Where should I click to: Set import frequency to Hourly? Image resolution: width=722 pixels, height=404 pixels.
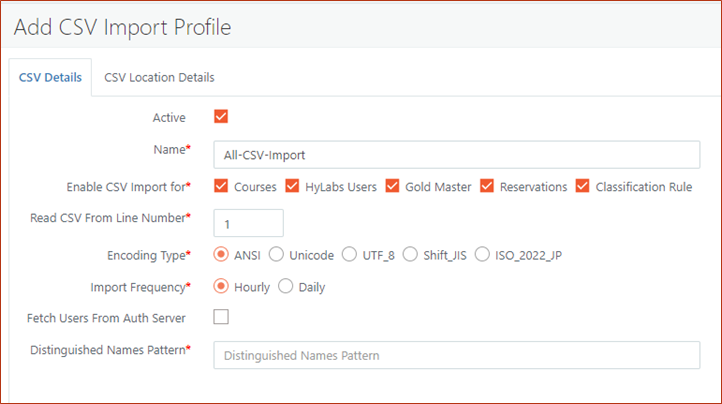point(221,287)
